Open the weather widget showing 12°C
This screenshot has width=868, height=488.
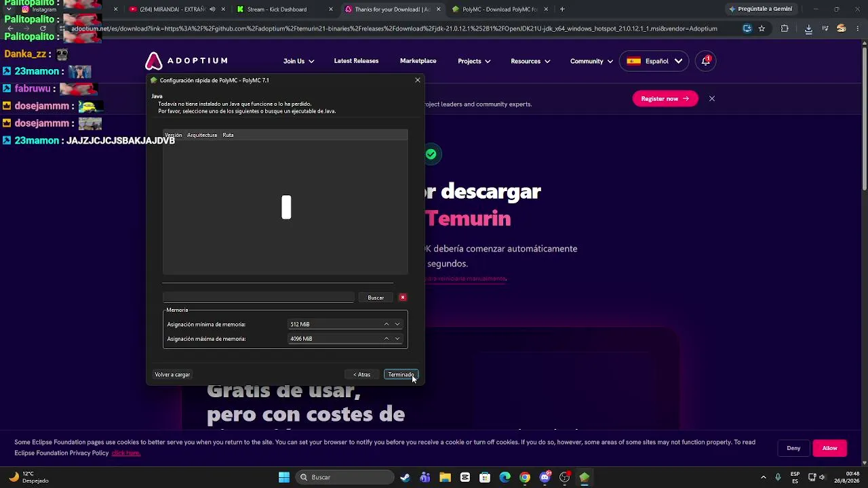28,477
